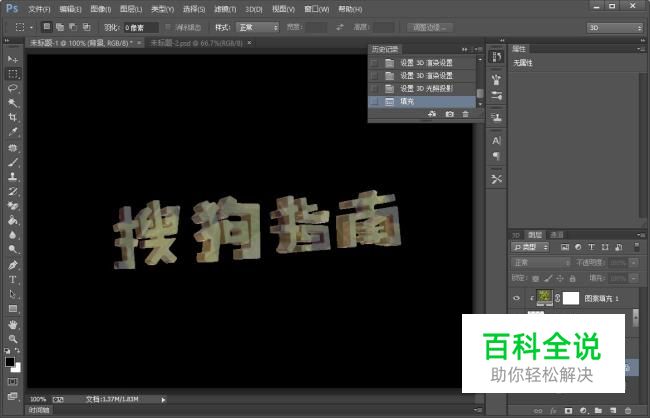Select the Crop tool
650x418 pixels.
coord(13,117)
